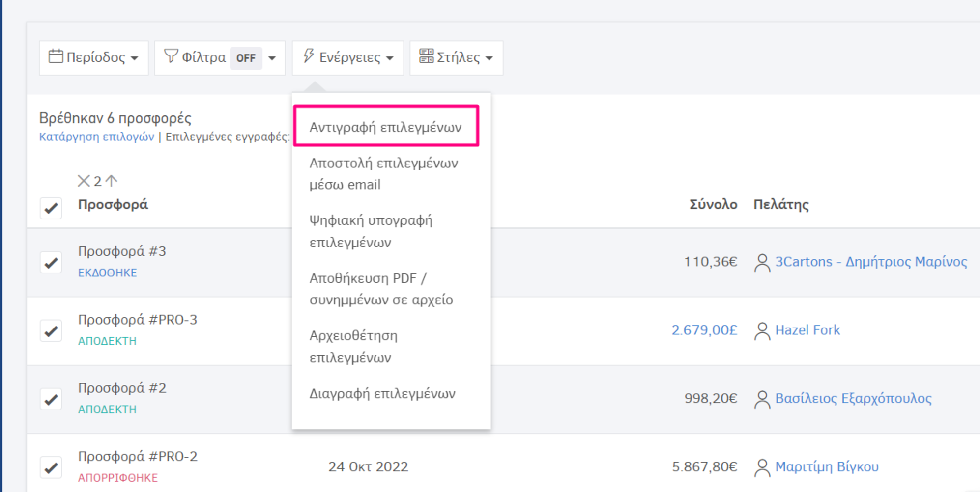
Task: Click the ΑΠΟΡΡΙΦΘΗΚΕ status label
Action: [118, 478]
